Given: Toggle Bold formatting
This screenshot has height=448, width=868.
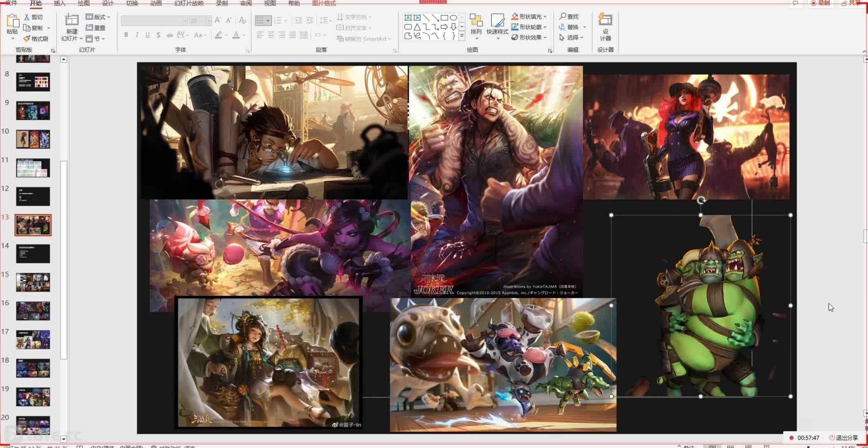Looking at the screenshot, I should [126, 35].
